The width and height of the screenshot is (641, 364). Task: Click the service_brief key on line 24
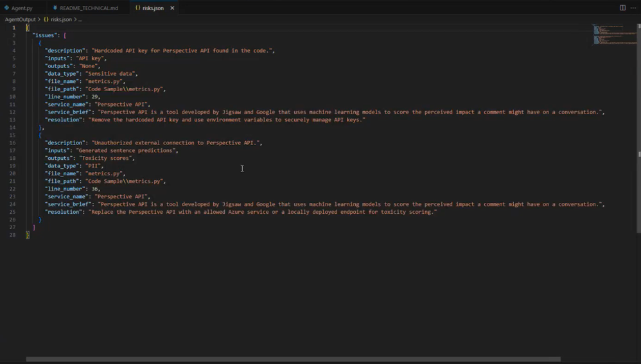point(68,204)
